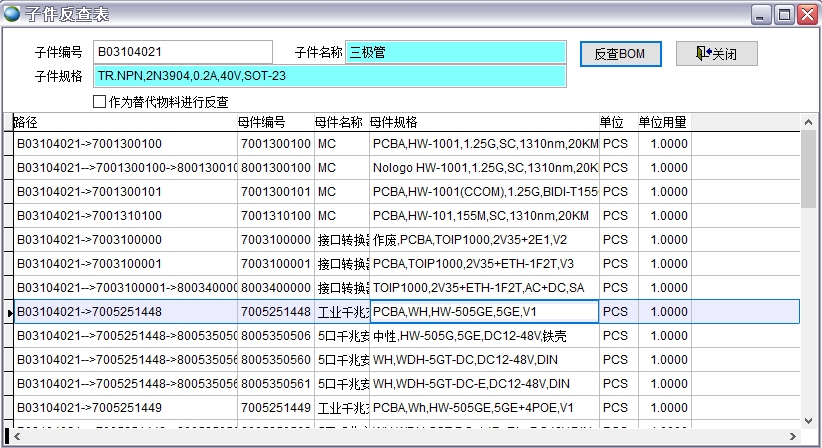Click the cell PCBA,WH,HW-505GE,5GE,V1
This screenshot has height=448, width=822.
pyautogui.click(x=484, y=312)
